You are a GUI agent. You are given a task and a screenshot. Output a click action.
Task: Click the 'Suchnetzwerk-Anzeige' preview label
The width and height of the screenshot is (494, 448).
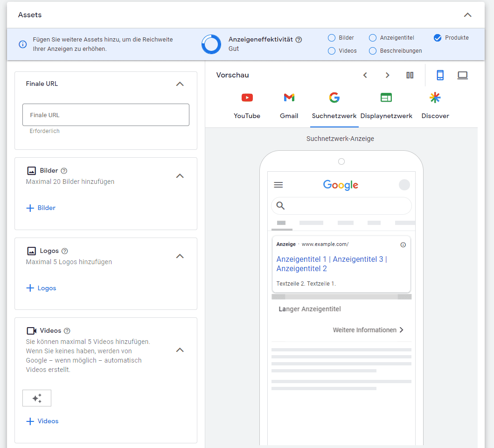click(x=340, y=139)
